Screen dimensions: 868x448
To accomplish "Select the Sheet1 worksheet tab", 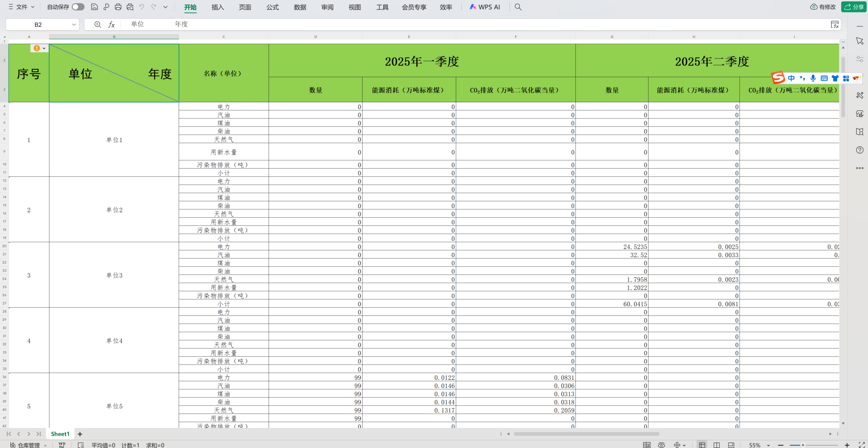I will pyautogui.click(x=60, y=434).
